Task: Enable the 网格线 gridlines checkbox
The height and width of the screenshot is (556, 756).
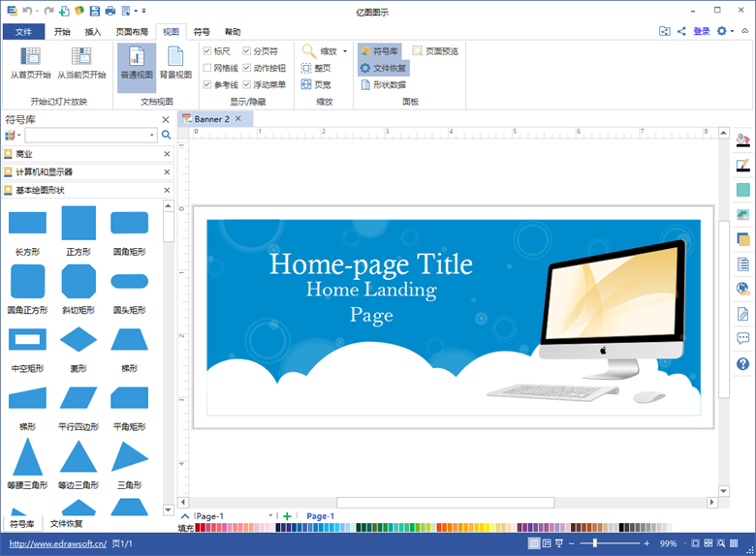Action: coord(207,68)
